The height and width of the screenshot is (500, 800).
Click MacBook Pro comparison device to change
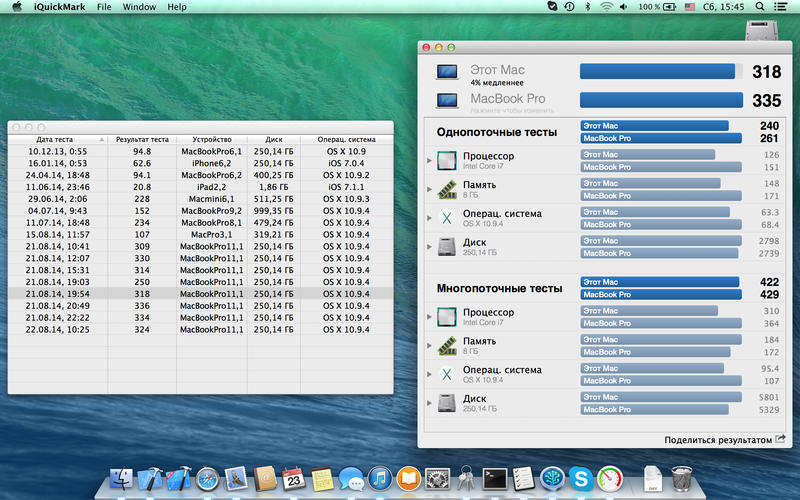click(508, 101)
